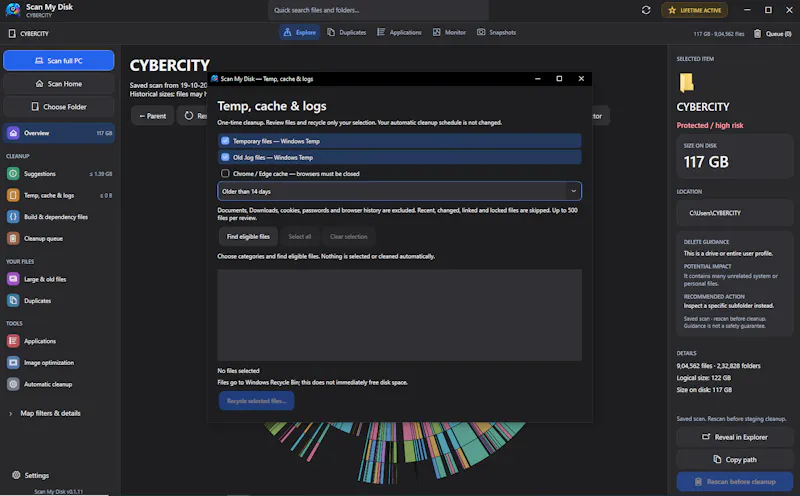
Task: Open the Older than 14 days dropdown
Action: pos(399,191)
